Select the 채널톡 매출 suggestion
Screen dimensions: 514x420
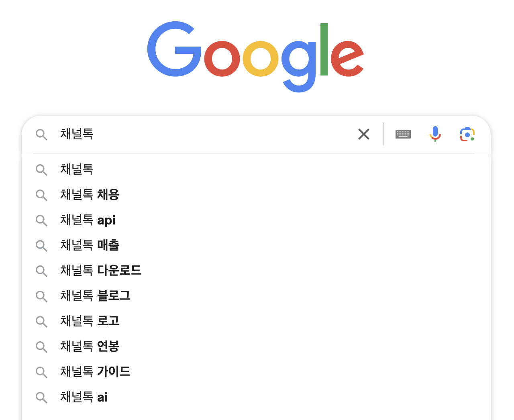coord(90,245)
